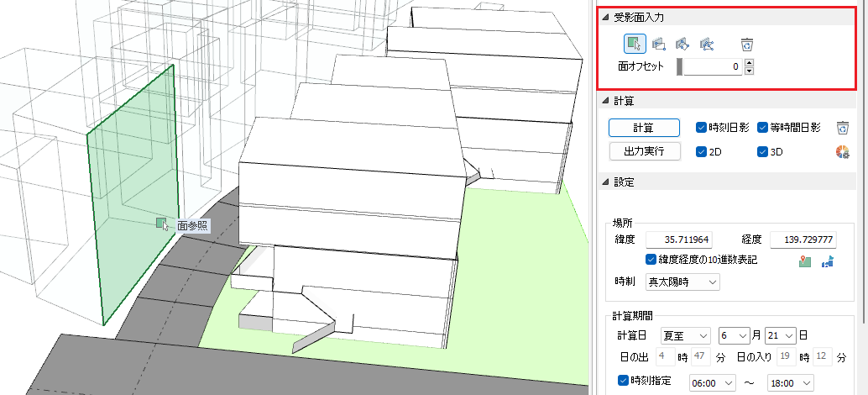The height and width of the screenshot is (395, 868).
Task: Uncheck the 時刻日影 checkbox
Action: pyautogui.click(x=701, y=128)
